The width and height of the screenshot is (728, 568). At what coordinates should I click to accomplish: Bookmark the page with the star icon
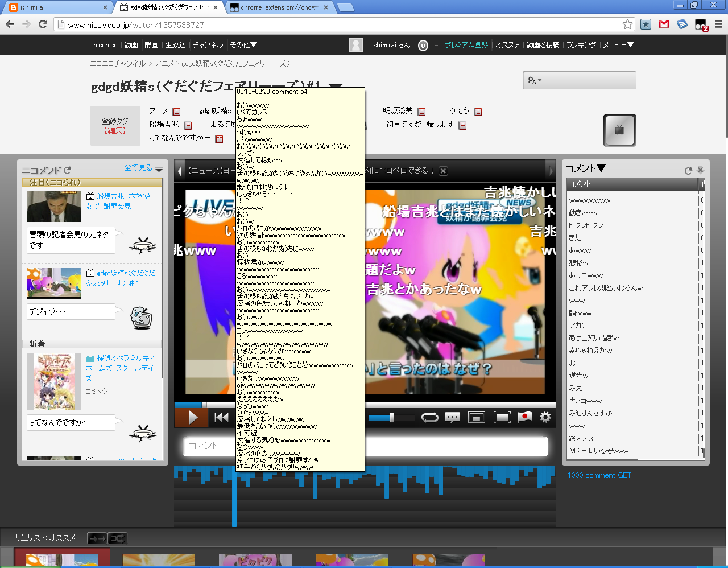(627, 24)
